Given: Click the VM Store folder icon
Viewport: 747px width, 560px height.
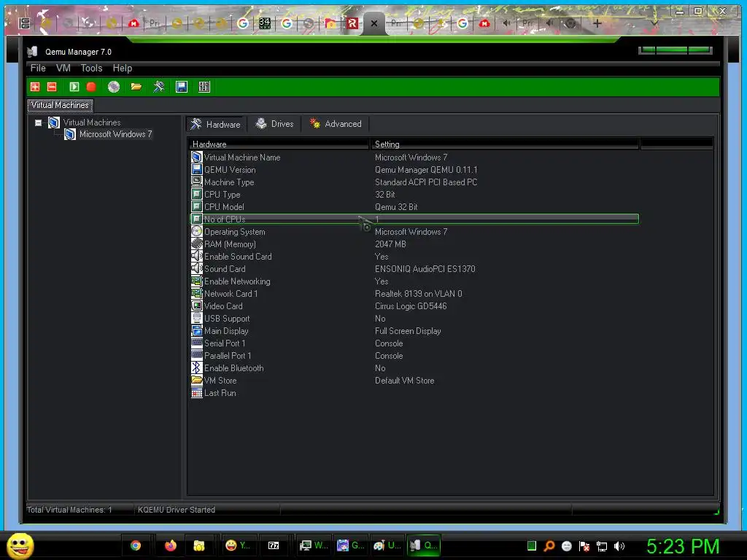Looking at the screenshot, I should pyautogui.click(x=197, y=380).
